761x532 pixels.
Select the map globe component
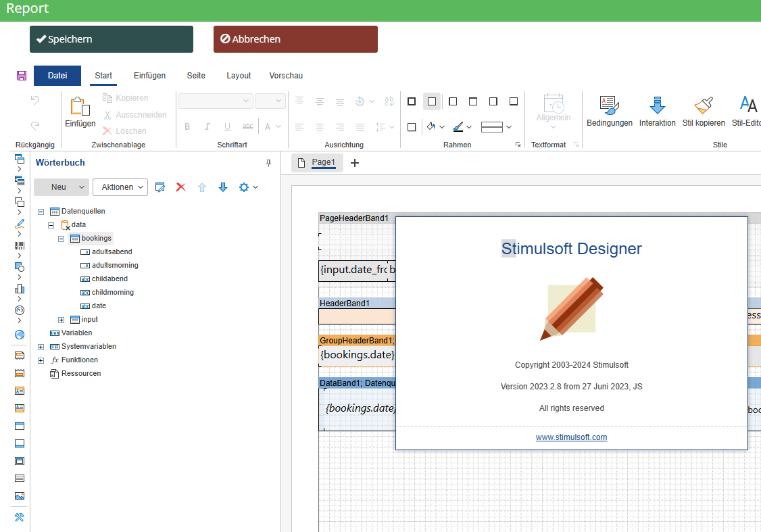20,335
